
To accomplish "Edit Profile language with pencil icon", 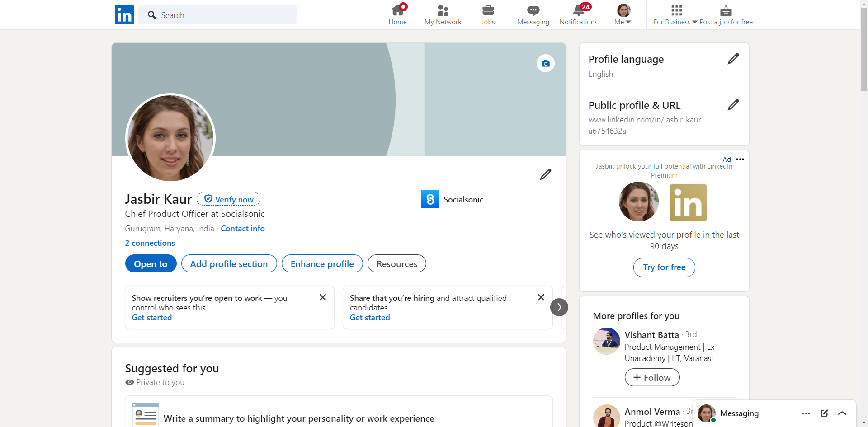I will coord(733,59).
